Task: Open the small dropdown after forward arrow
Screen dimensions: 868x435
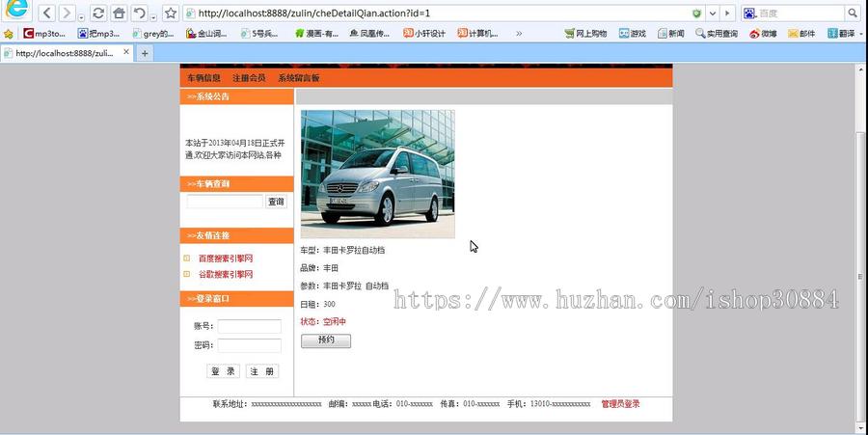Action: (x=81, y=16)
